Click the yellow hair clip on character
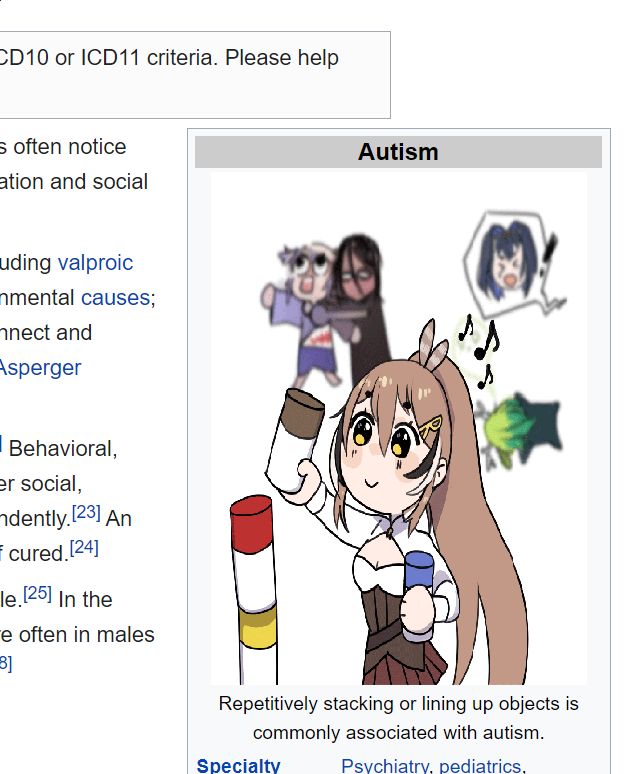Screen dimensions: 631x774 click(x=430, y=427)
